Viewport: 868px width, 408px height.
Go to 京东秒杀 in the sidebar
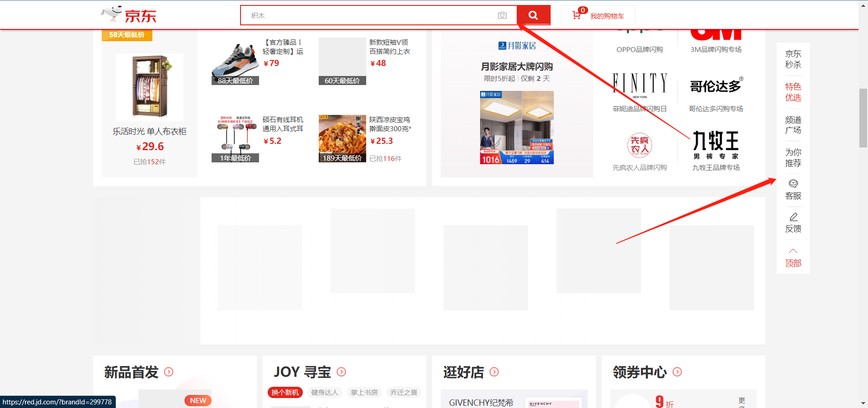[793, 59]
